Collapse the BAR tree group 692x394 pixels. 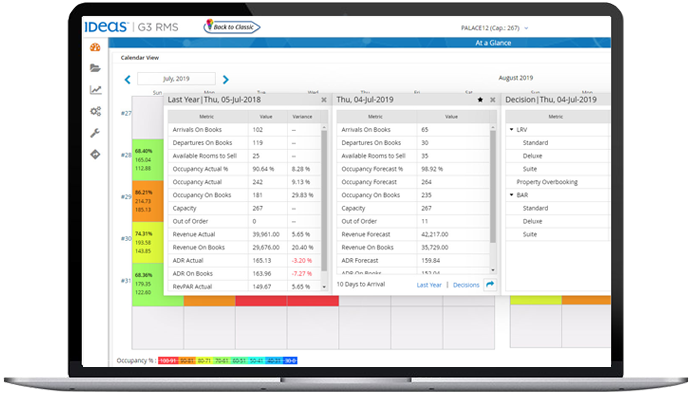pos(511,195)
